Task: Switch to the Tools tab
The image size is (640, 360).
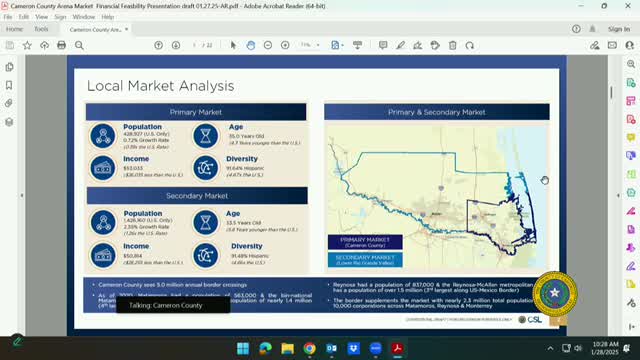Action: coord(41,29)
